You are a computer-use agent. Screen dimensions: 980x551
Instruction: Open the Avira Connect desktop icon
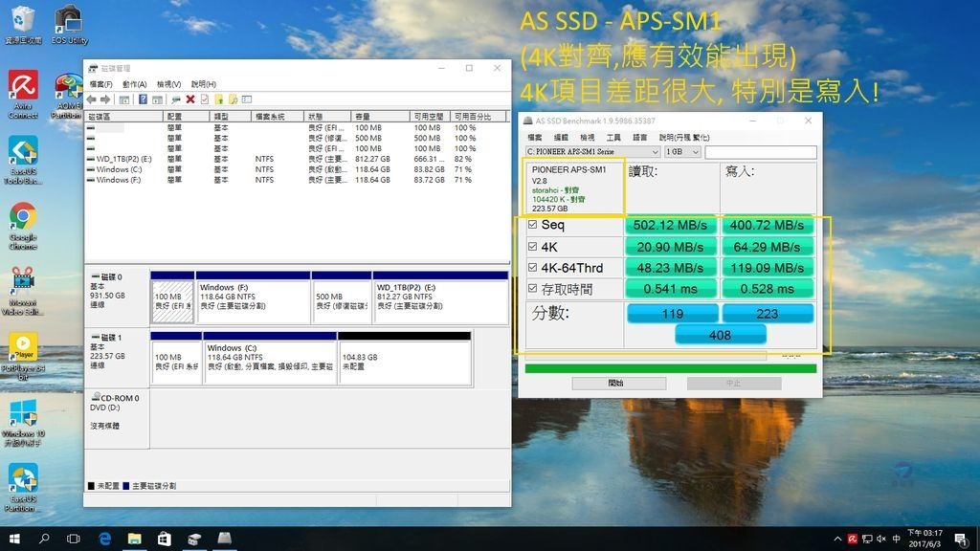tap(23, 86)
